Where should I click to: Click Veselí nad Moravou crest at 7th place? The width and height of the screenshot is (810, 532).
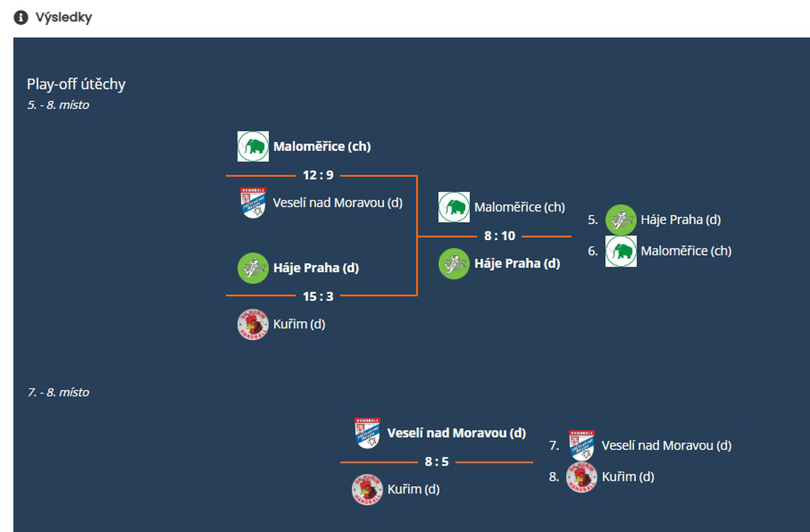coord(582,445)
